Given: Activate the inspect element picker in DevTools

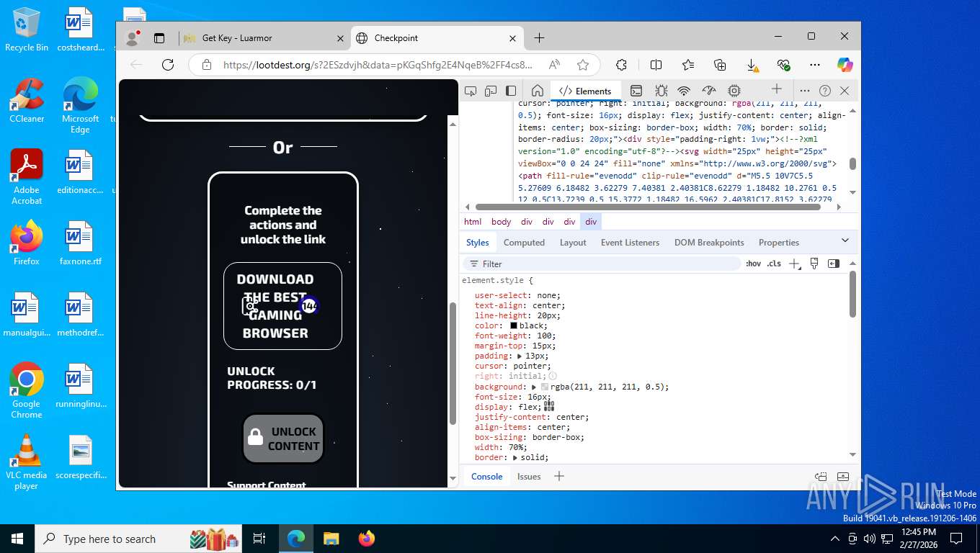Looking at the screenshot, I should pyautogui.click(x=471, y=91).
